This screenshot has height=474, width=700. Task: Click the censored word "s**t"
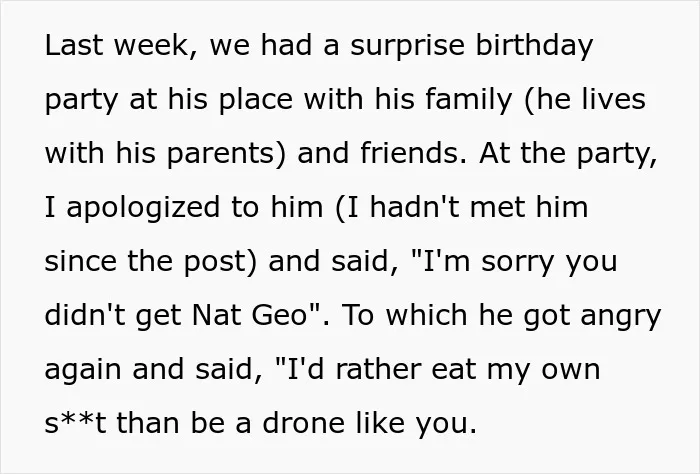pos(75,423)
